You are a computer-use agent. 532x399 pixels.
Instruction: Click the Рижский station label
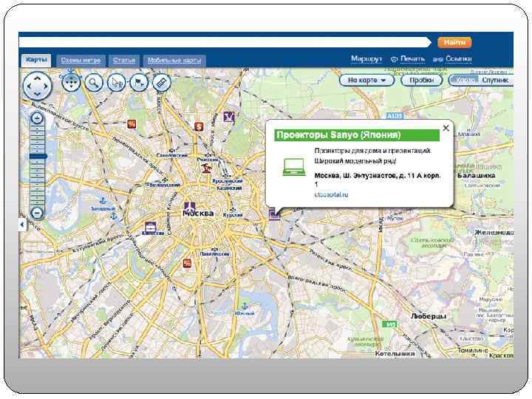(x=208, y=159)
